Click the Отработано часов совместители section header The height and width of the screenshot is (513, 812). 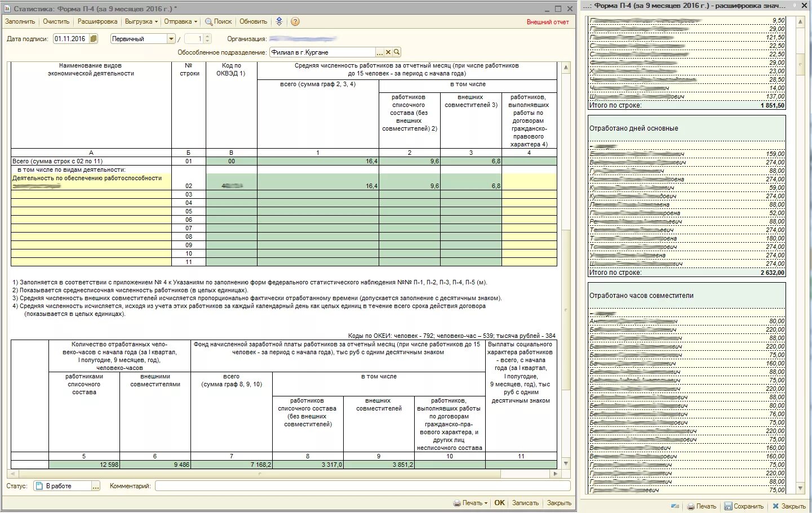point(686,296)
